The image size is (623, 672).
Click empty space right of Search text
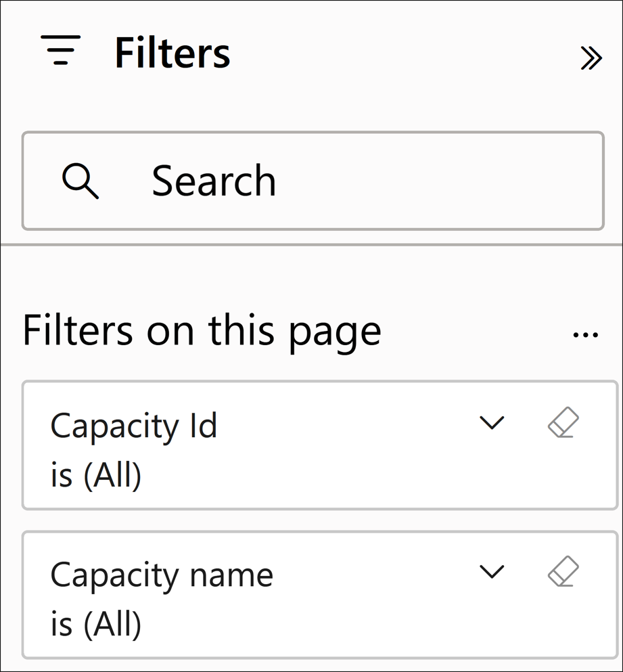[x=440, y=181]
